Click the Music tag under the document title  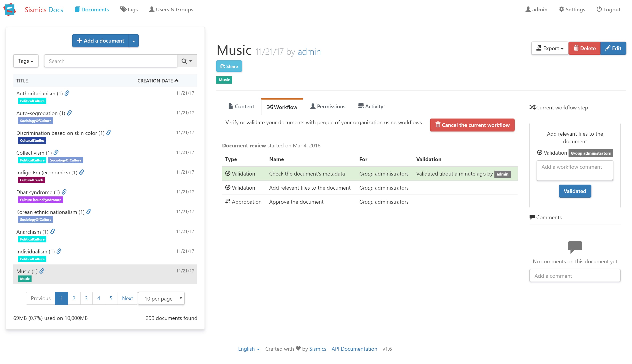pyautogui.click(x=224, y=80)
